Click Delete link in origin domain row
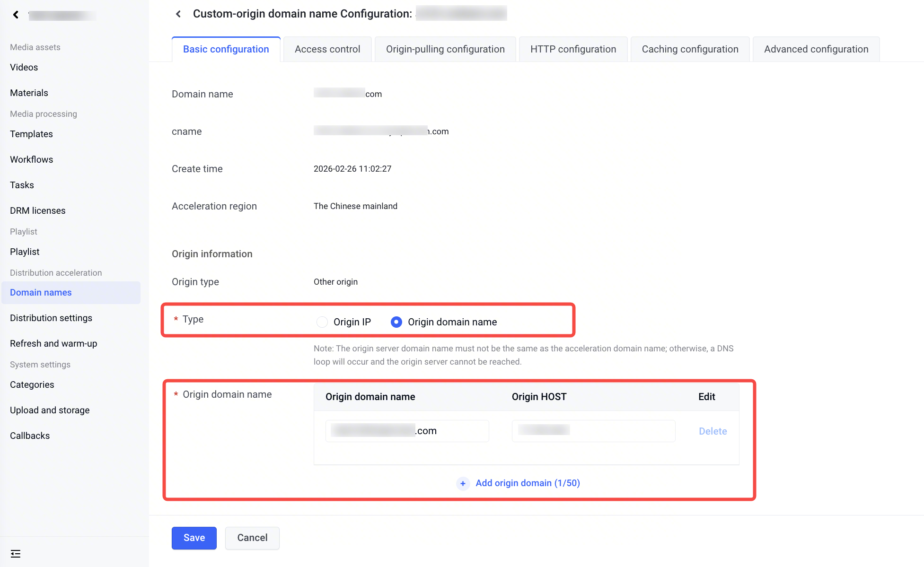 (713, 431)
